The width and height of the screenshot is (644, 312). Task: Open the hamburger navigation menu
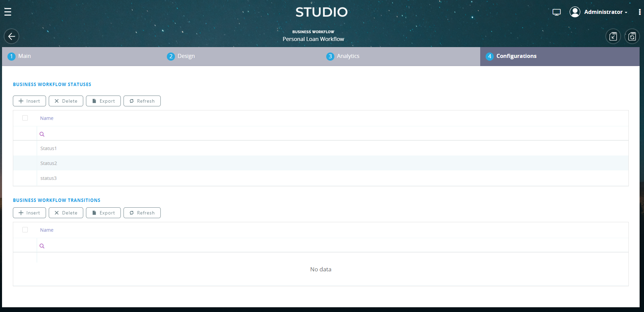point(8,11)
